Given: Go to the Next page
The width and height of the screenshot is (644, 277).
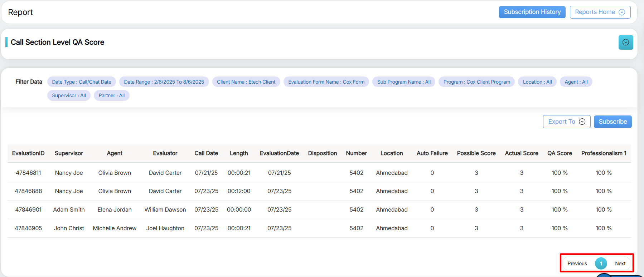Looking at the screenshot, I should 620,263.
